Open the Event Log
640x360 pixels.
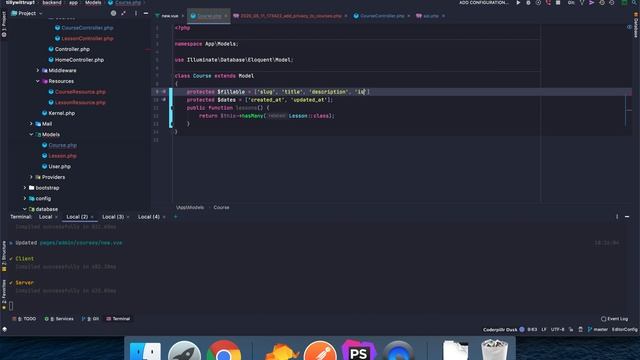614,319
